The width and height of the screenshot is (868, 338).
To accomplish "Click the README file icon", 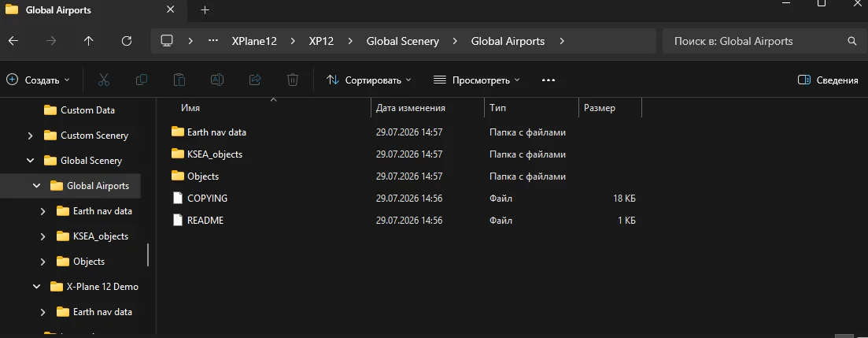I will point(177,220).
